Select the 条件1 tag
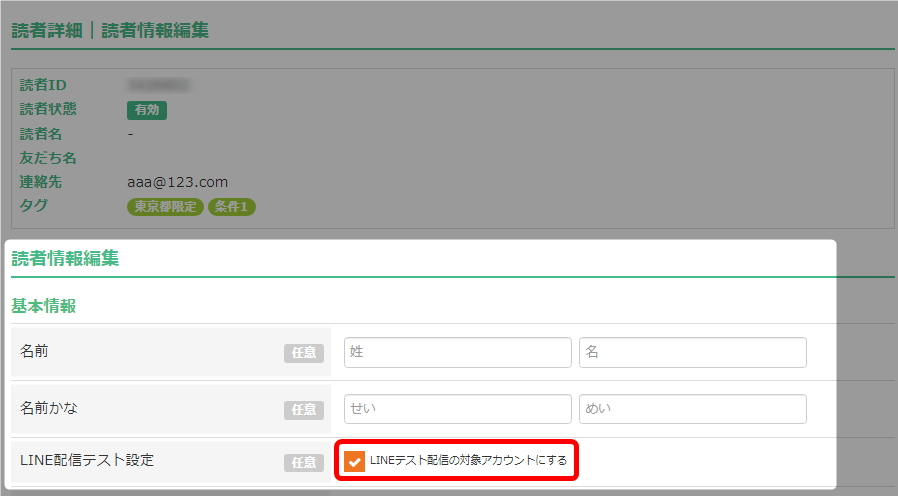This screenshot has height=496, width=898. point(231,207)
